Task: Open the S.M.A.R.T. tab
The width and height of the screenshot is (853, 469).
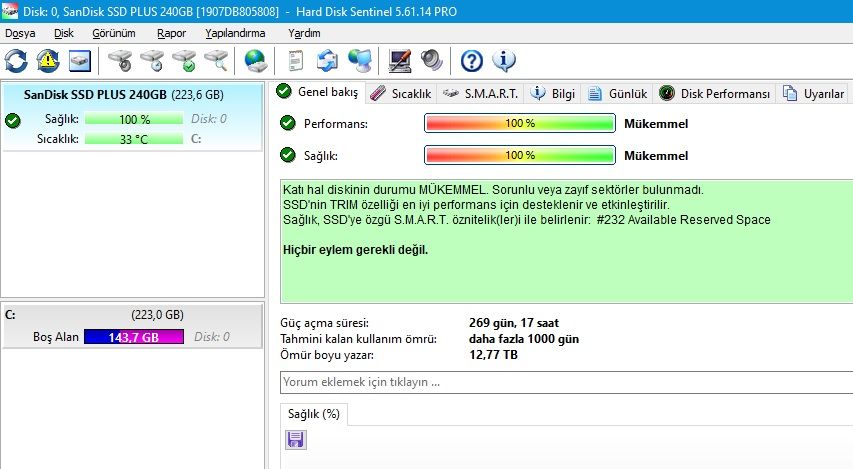Action: [x=480, y=94]
